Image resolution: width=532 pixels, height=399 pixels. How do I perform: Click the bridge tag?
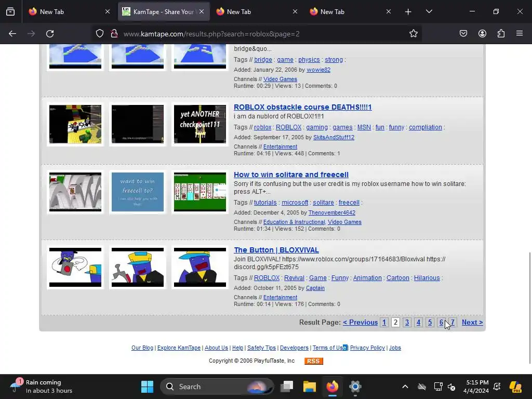click(263, 59)
